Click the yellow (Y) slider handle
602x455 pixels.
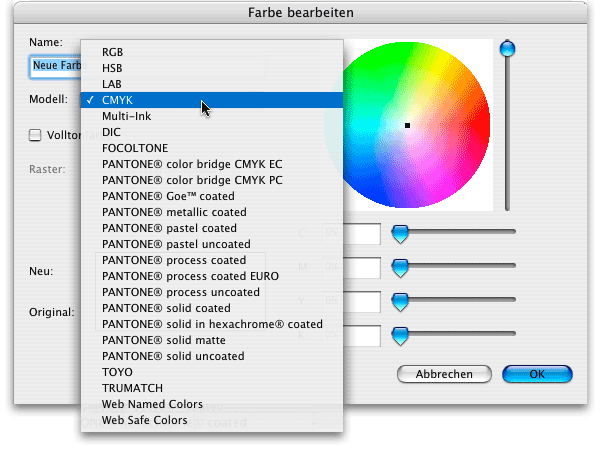click(x=400, y=302)
